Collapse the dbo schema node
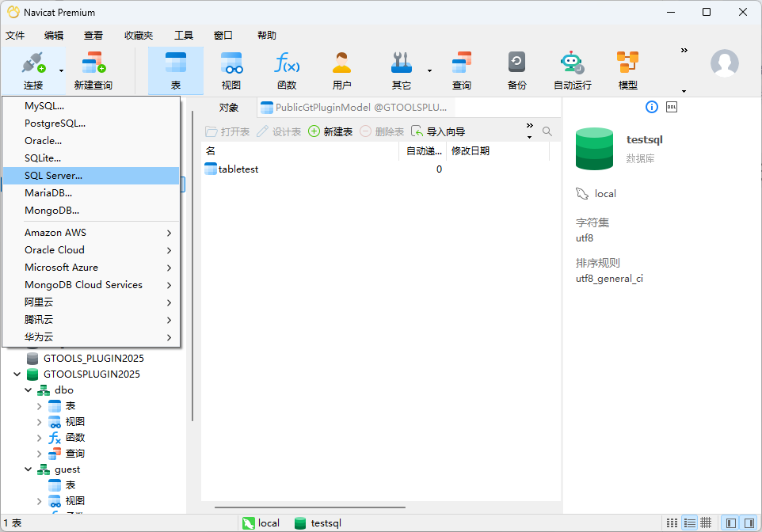Viewport: 762px width, 532px height. click(x=29, y=390)
